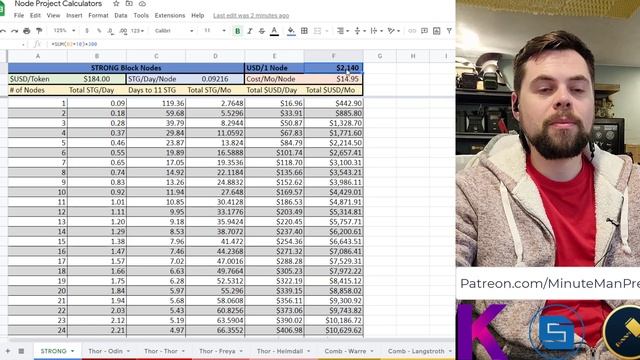Click the insert comment icon

[424, 31]
